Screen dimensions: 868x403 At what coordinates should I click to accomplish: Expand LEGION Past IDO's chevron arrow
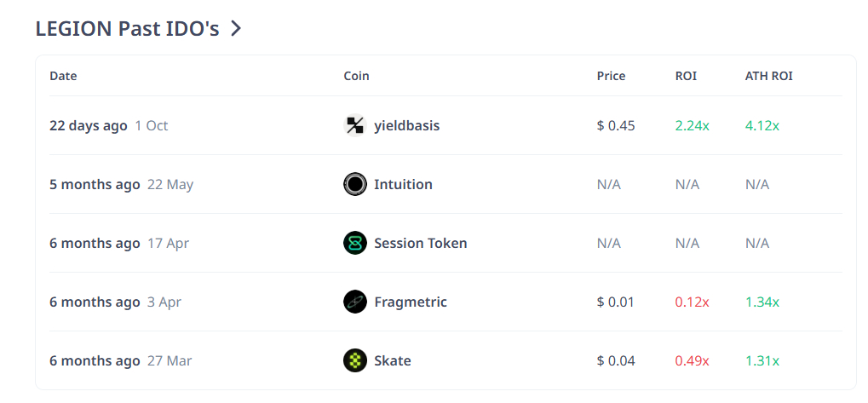pyautogui.click(x=236, y=28)
